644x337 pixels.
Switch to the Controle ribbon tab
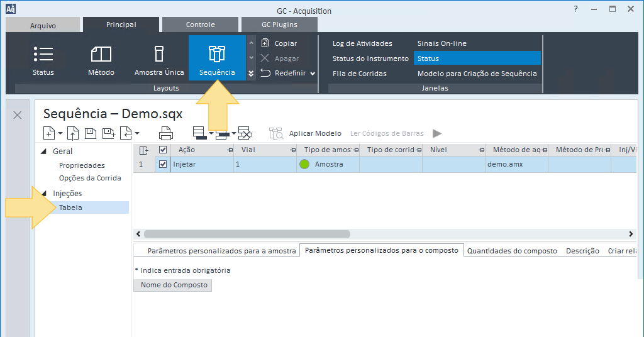coord(201,25)
